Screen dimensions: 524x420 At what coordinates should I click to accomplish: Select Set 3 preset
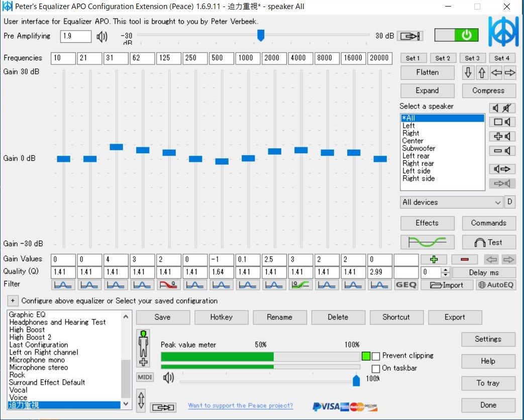(x=473, y=58)
